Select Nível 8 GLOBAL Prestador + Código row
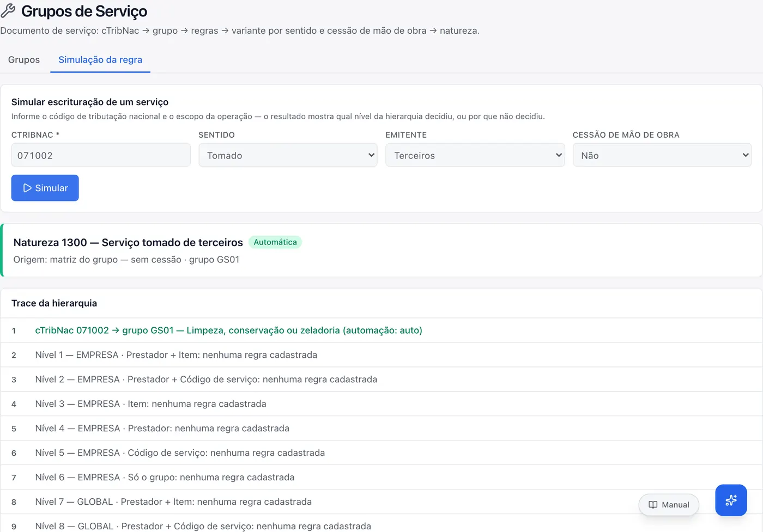Screen dimensions: 763x532 [x=381, y=524]
